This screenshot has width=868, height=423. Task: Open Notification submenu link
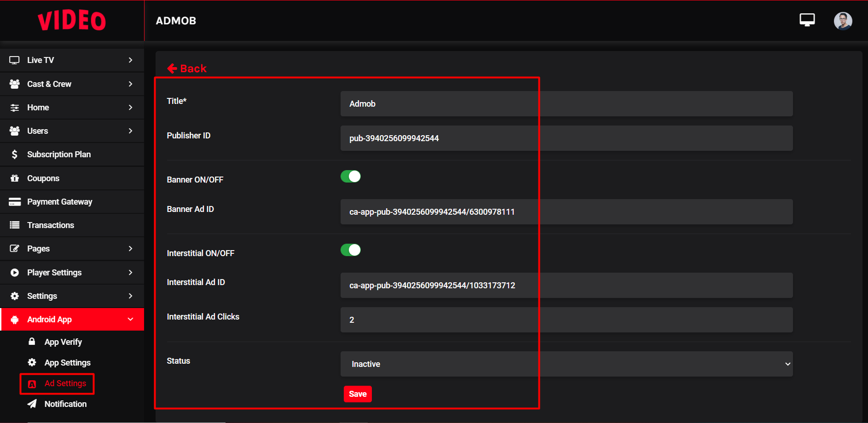pos(65,404)
